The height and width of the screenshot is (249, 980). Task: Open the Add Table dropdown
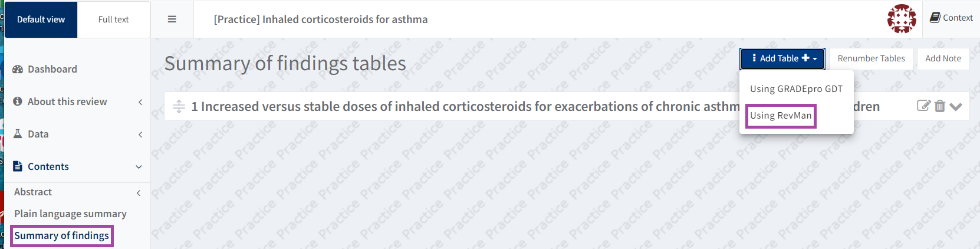click(x=782, y=58)
